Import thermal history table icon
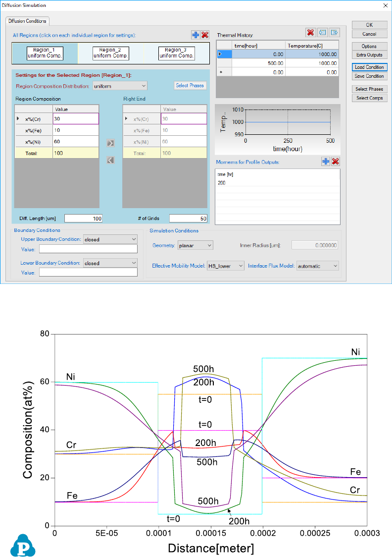This screenshot has width=392, height=559. [323, 32]
